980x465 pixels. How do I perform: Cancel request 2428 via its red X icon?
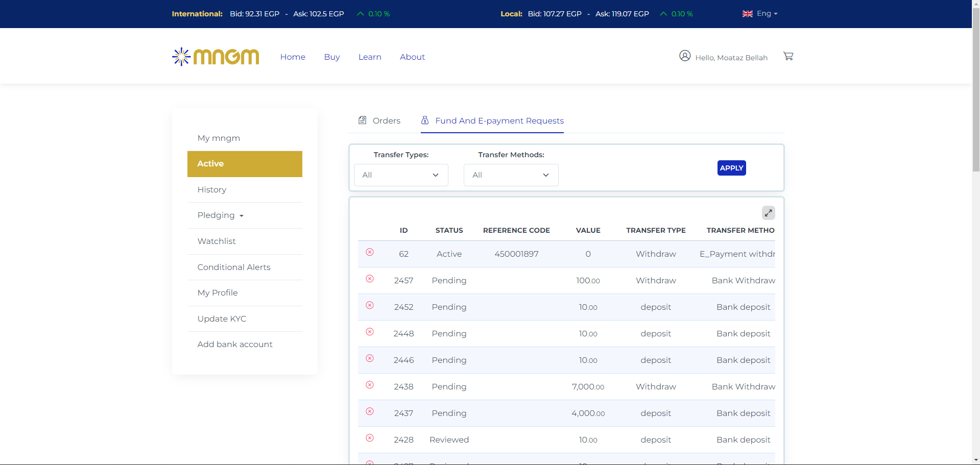pyautogui.click(x=370, y=438)
